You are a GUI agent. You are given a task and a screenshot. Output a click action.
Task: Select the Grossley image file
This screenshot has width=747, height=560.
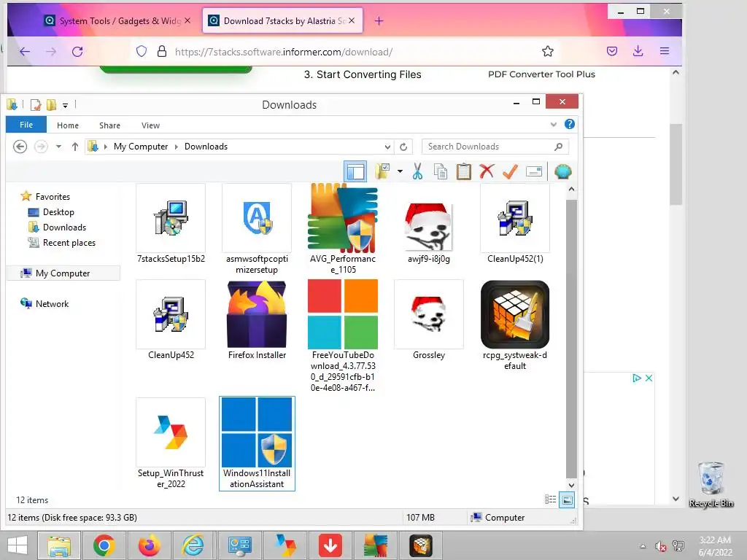(429, 320)
